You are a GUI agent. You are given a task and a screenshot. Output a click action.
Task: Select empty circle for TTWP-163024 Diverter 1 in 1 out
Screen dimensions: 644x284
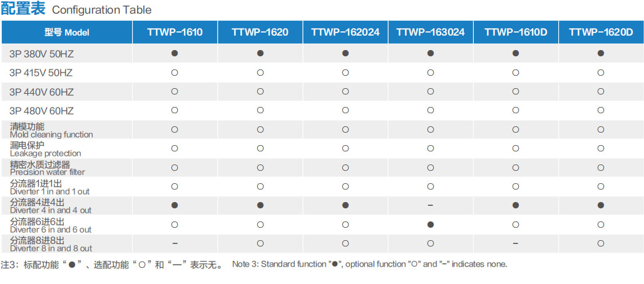pyautogui.click(x=431, y=186)
